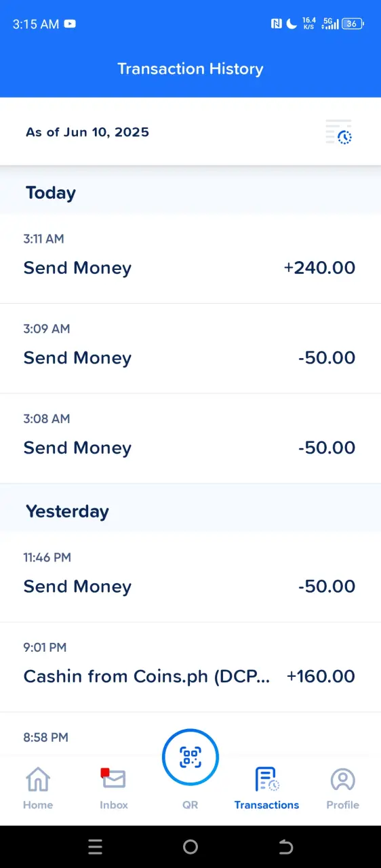Tap the Profile tab label

click(342, 805)
